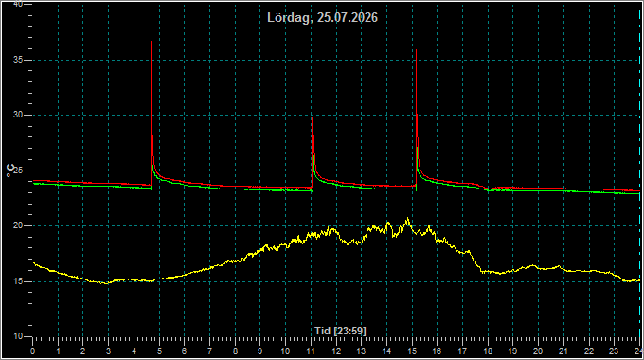Click the date title Lördag, 25.07.2026
Viewport: 644px width, 360px height.
(x=322, y=18)
